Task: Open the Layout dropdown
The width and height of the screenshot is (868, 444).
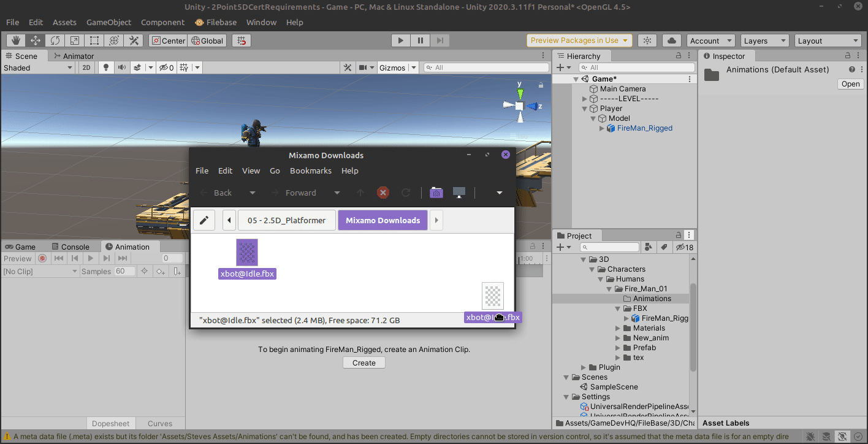Action: 828,40
